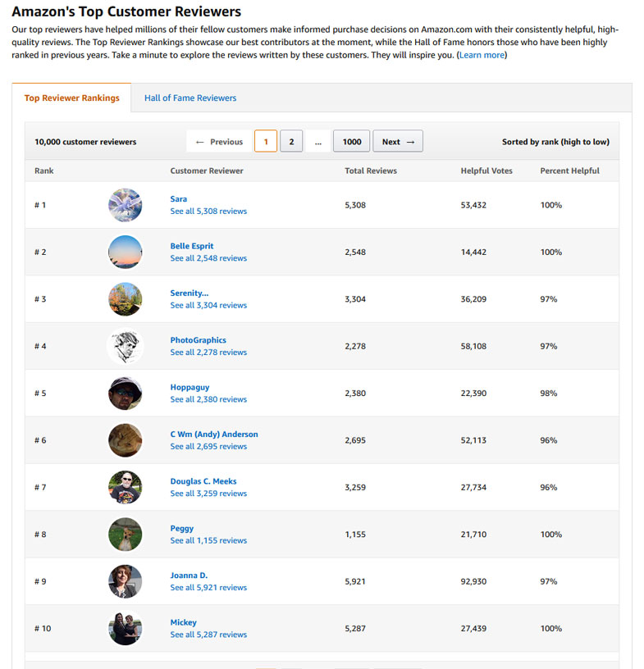Click the current page 1 button

(x=266, y=142)
